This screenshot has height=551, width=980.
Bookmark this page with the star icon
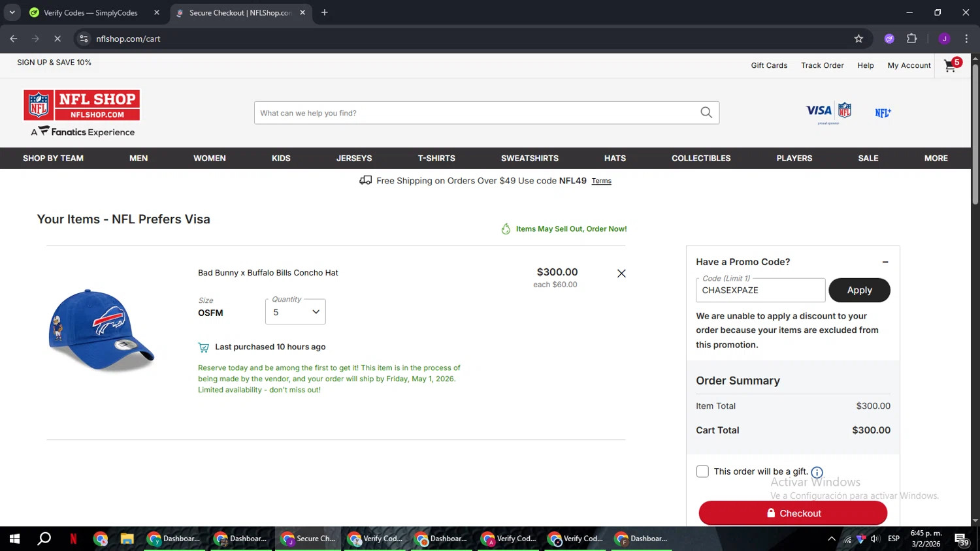click(858, 39)
